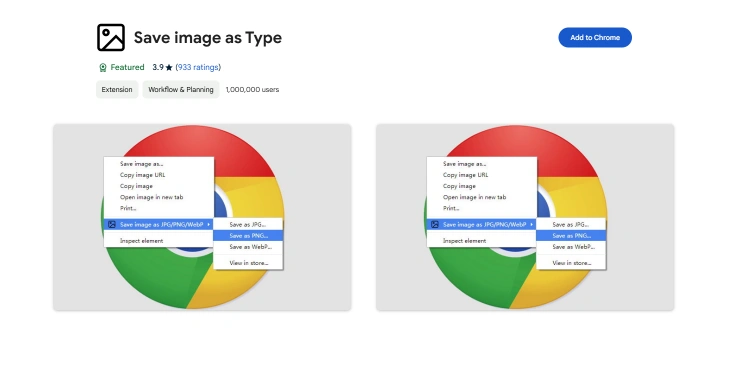Open the Workflow & Planning category chip
Image resolution: width=735 pixels, height=370 pixels.
(181, 90)
